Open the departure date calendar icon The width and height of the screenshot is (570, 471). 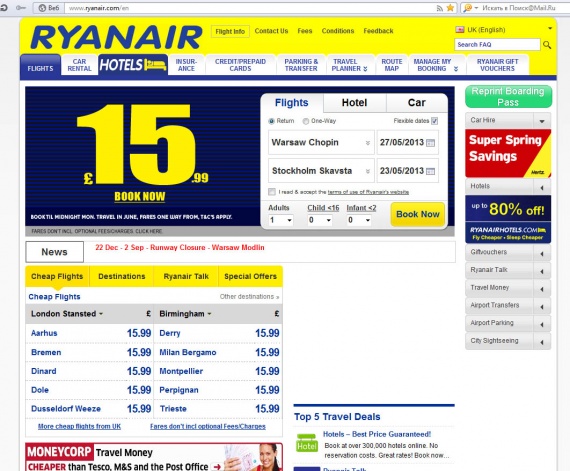(x=430, y=143)
